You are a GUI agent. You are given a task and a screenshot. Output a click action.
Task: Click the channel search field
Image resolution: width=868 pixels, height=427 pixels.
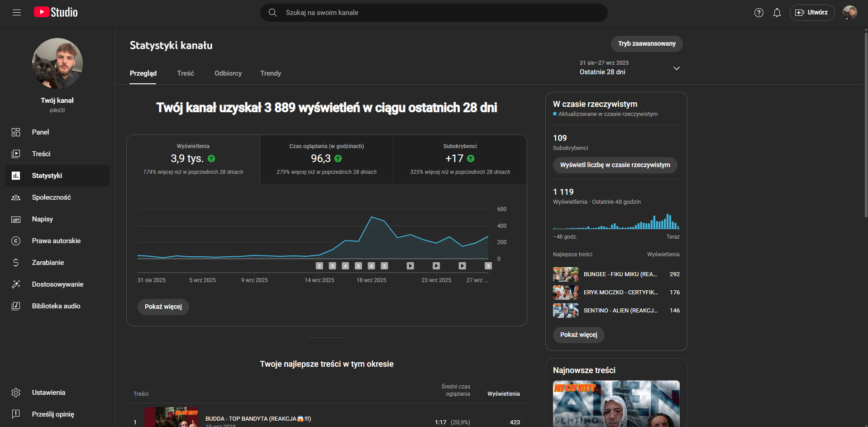434,13
